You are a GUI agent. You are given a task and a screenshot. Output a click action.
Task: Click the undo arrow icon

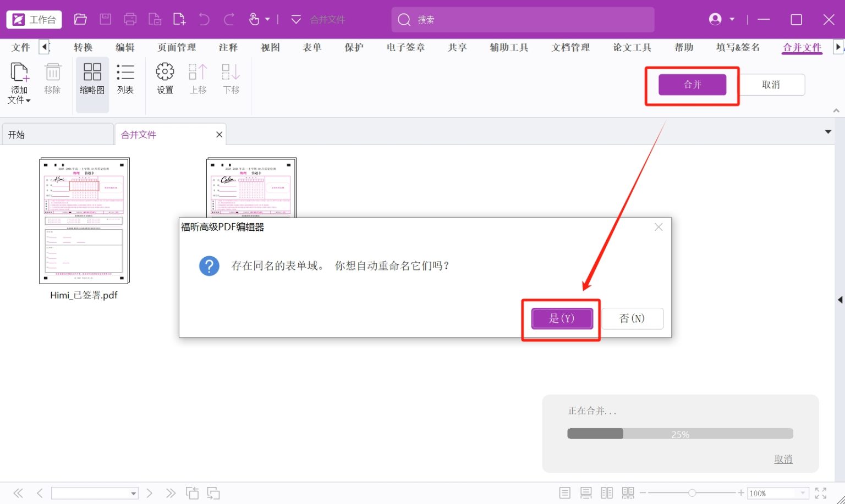[x=204, y=20]
